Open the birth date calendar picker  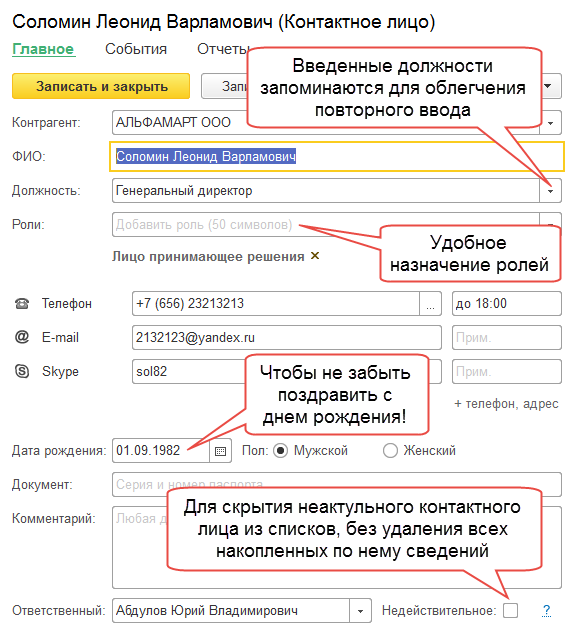(x=220, y=451)
